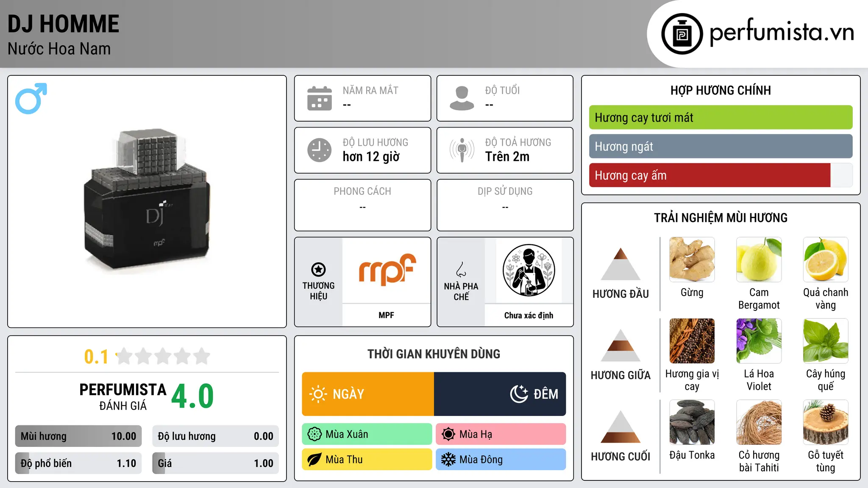Viewport: 868px width, 488px height.
Task: Click the MPF brand name label
Action: point(387,315)
